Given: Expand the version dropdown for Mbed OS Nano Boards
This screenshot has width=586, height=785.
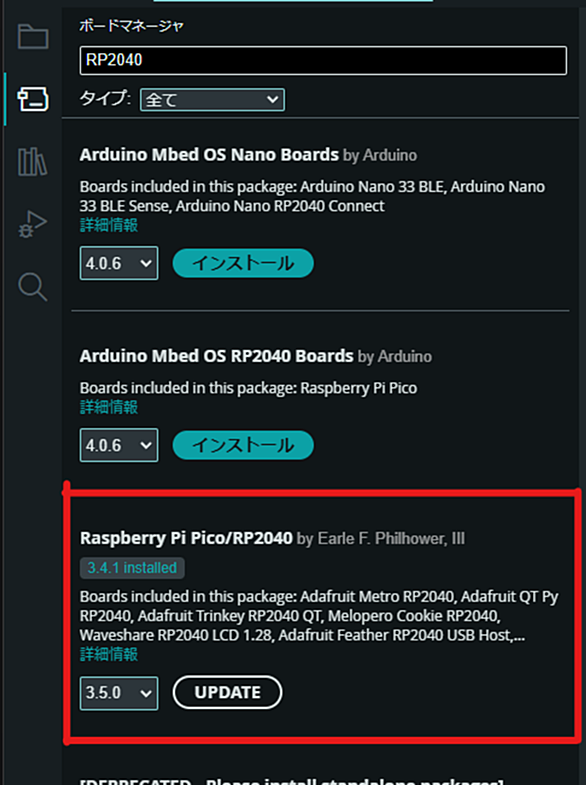Looking at the screenshot, I should pos(119,263).
